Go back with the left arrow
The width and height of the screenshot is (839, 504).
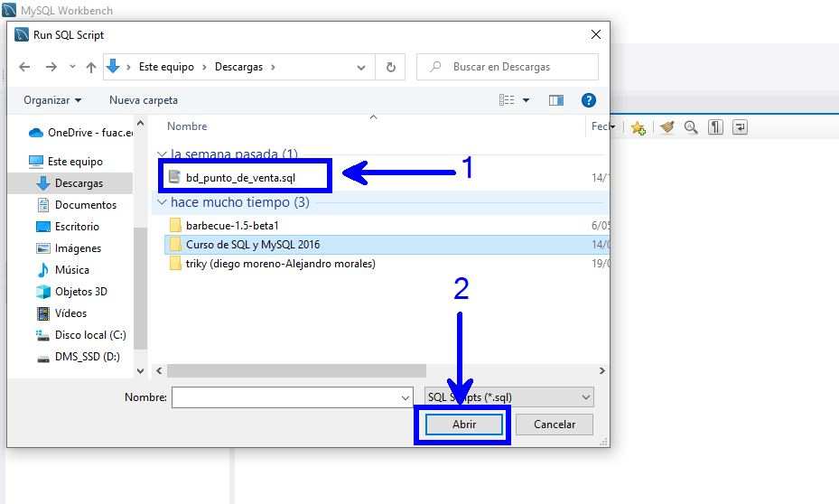(x=24, y=67)
